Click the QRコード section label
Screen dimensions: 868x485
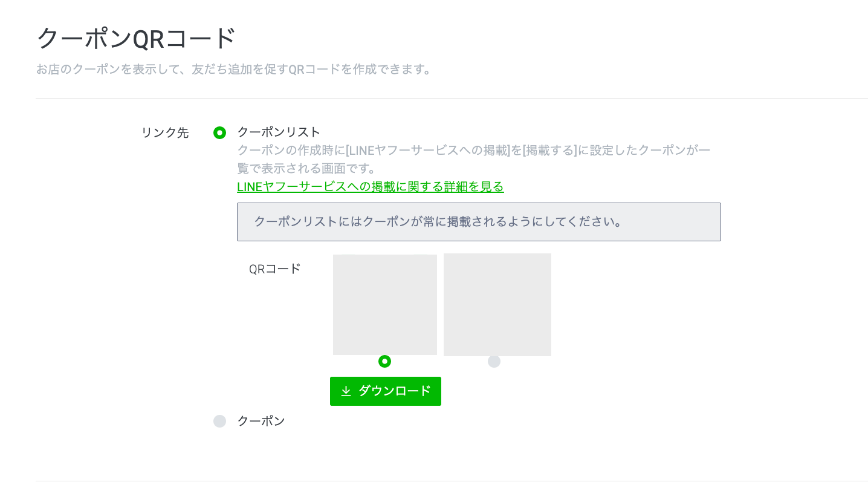click(274, 269)
